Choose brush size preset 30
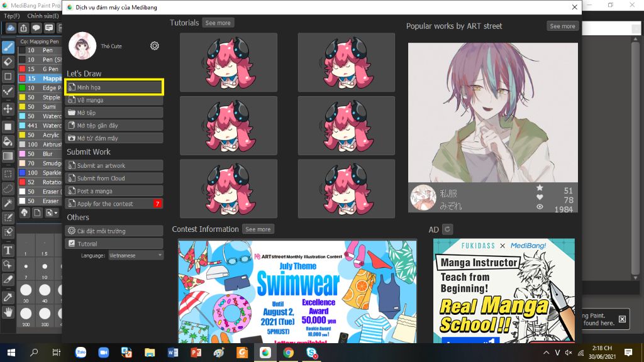The image size is (644, 362). pos(26,293)
